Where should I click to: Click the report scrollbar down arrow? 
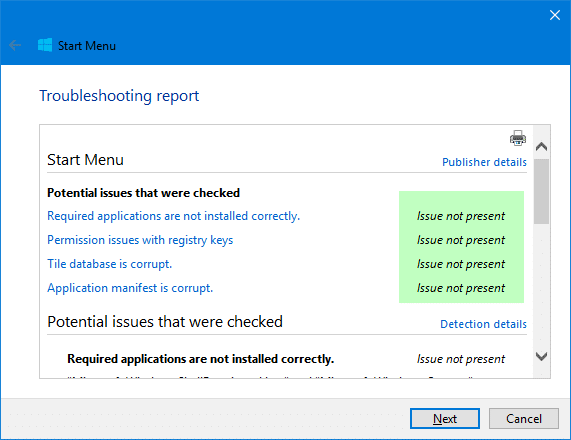pyautogui.click(x=542, y=356)
